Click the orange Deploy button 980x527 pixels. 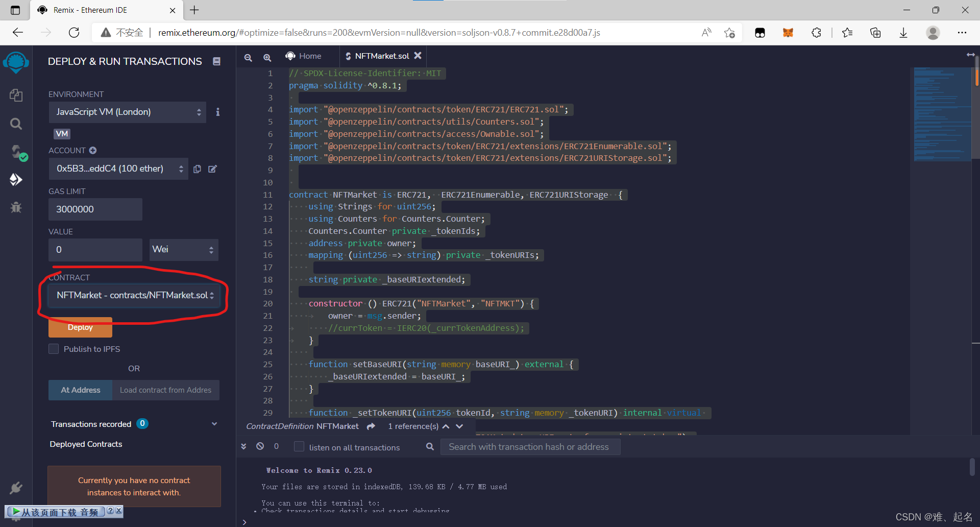coord(80,327)
